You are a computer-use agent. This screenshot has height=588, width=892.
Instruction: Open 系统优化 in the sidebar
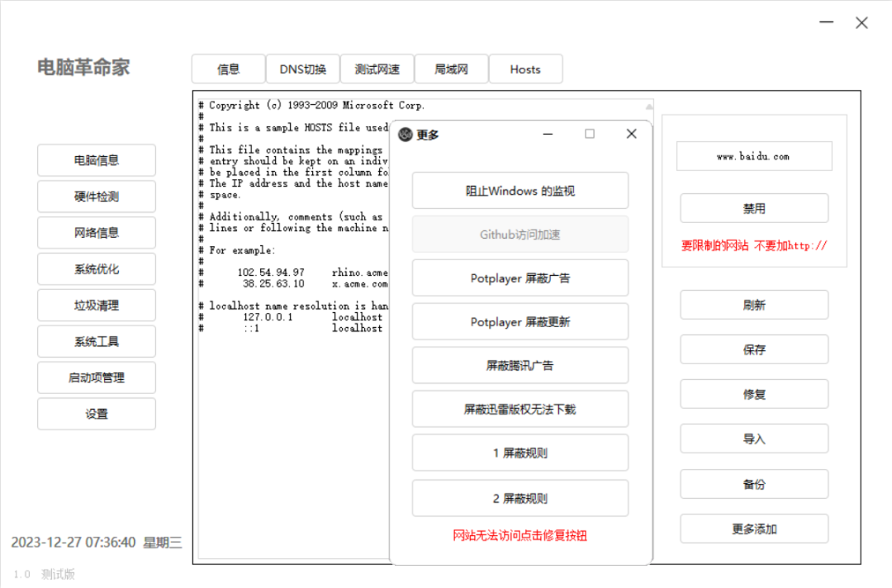pos(97,269)
